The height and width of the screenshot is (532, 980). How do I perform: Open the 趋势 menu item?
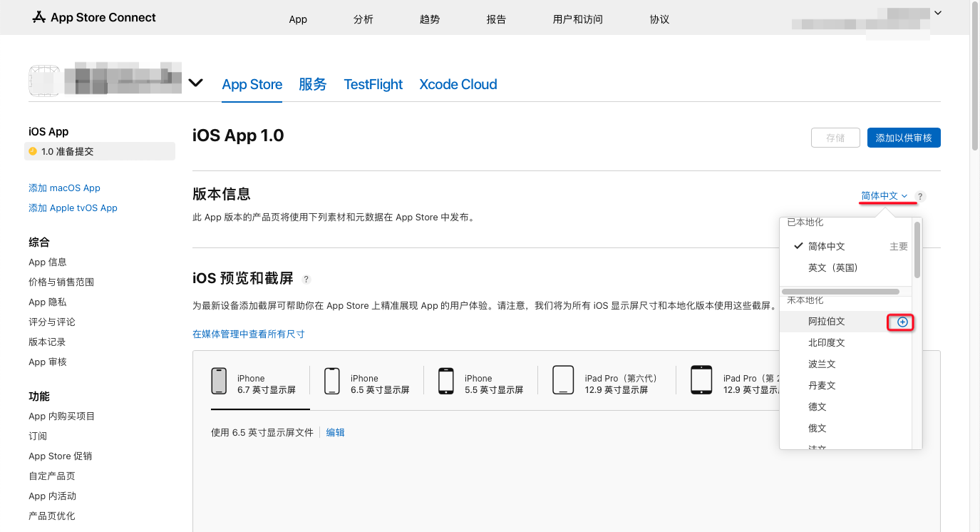[430, 19]
